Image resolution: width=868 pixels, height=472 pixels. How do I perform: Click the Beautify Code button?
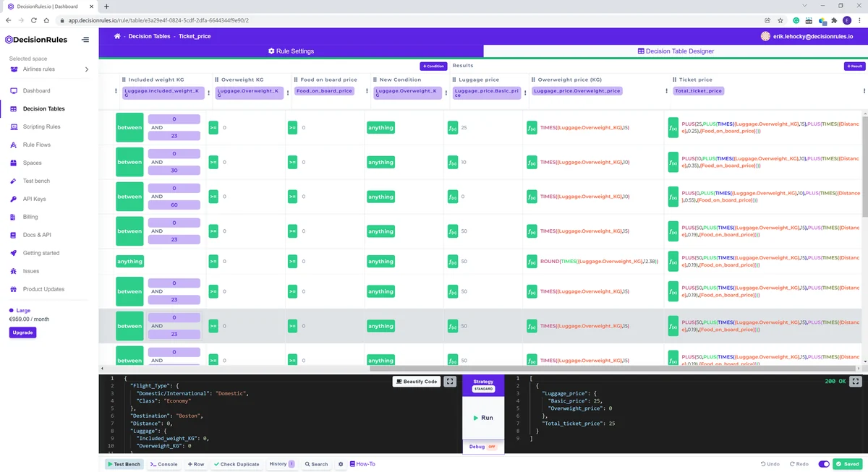pos(417,381)
